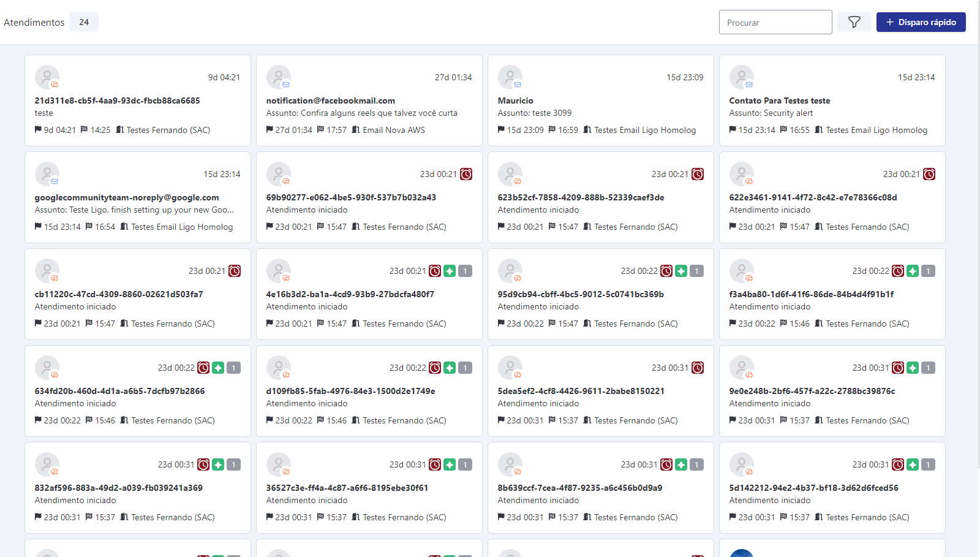Image resolution: width=980 pixels, height=557 pixels.
Task: Open ticket 95d9cb94-cbff-4bc5-9012-5c0741bc369b
Action: click(581, 294)
